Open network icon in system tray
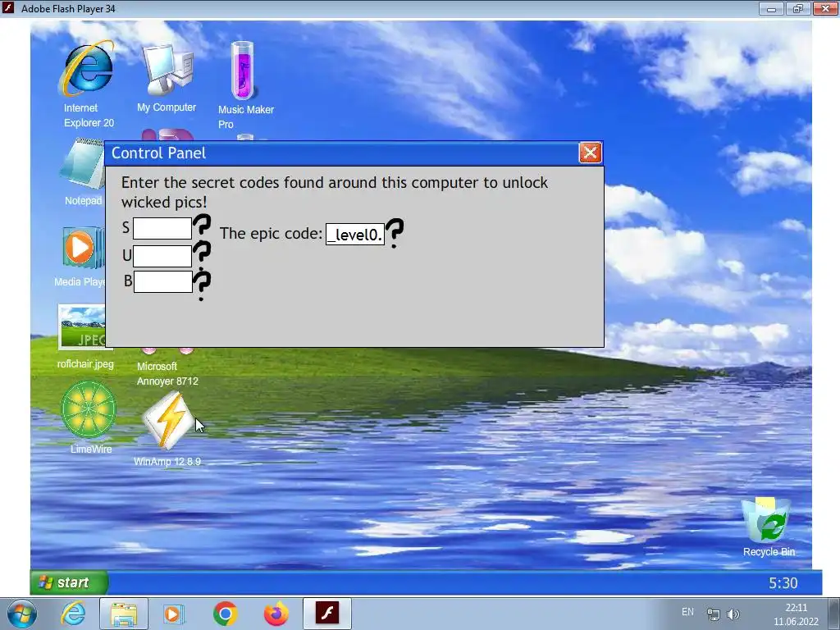 point(714,614)
